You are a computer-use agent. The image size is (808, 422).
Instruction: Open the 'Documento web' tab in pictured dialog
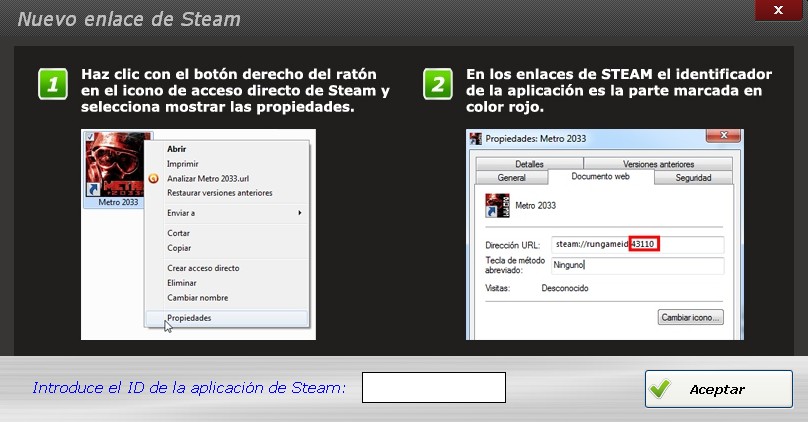pos(601,177)
